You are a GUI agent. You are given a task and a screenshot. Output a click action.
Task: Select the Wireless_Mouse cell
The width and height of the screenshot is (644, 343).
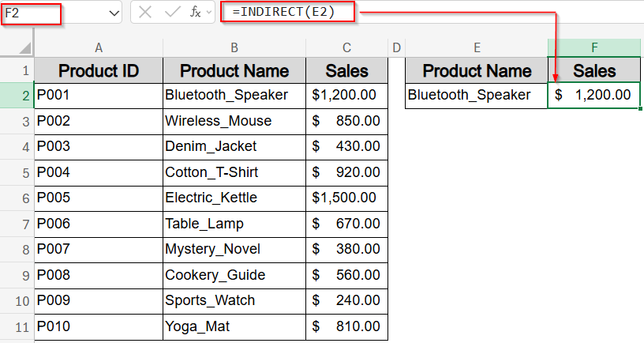[x=234, y=121]
